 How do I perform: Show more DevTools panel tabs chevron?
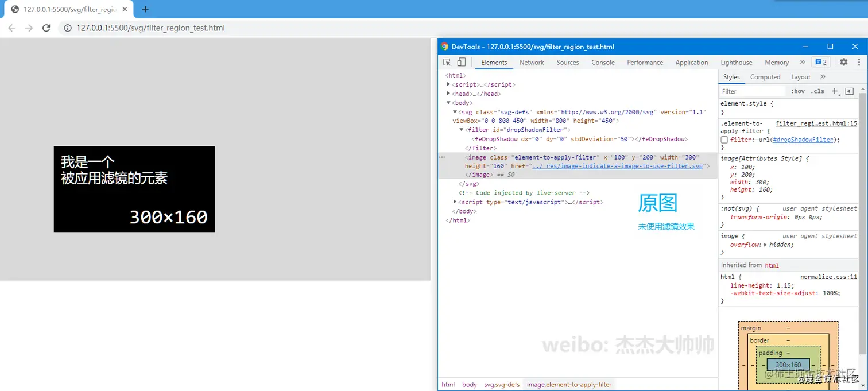pos(801,63)
